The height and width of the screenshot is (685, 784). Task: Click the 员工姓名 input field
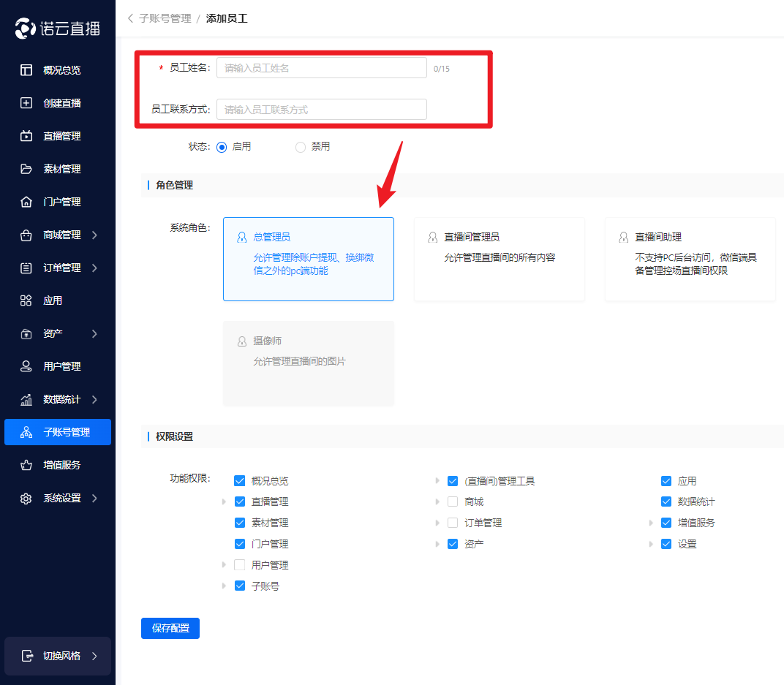321,68
